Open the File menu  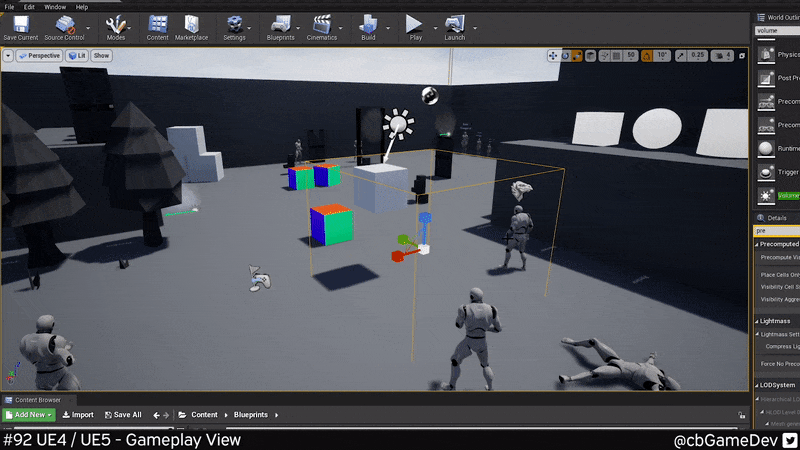click(9, 7)
